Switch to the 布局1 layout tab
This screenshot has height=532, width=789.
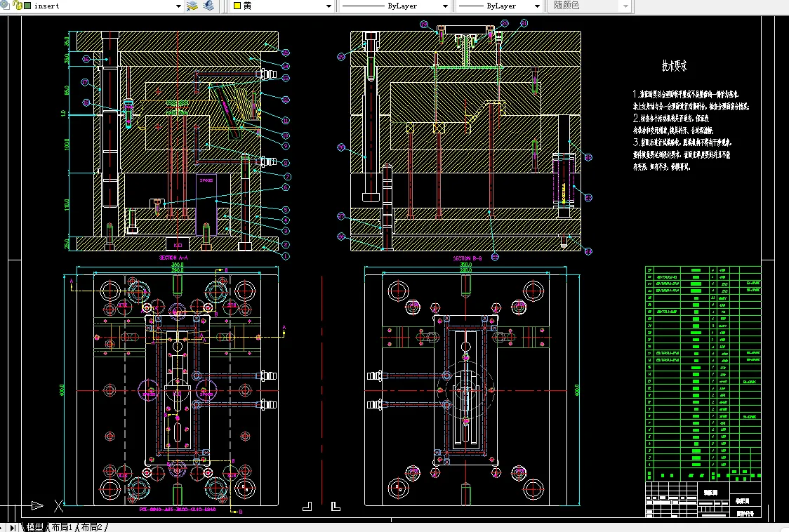[x=62, y=527]
